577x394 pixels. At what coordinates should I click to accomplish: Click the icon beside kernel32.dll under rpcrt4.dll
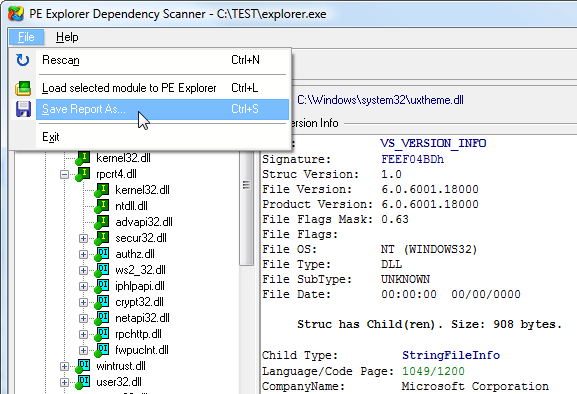click(x=102, y=190)
